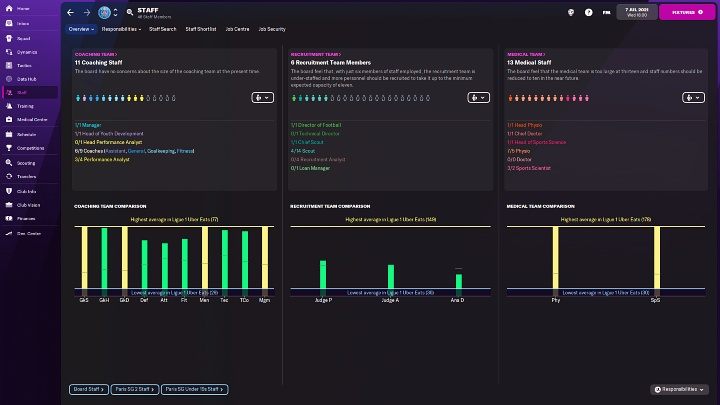
Task: Click the search magnifier icon beside STAFF
Action: click(129, 12)
